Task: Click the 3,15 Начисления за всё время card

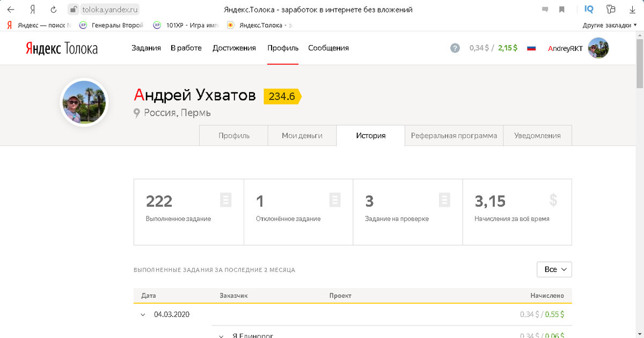Action: click(517, 212)
